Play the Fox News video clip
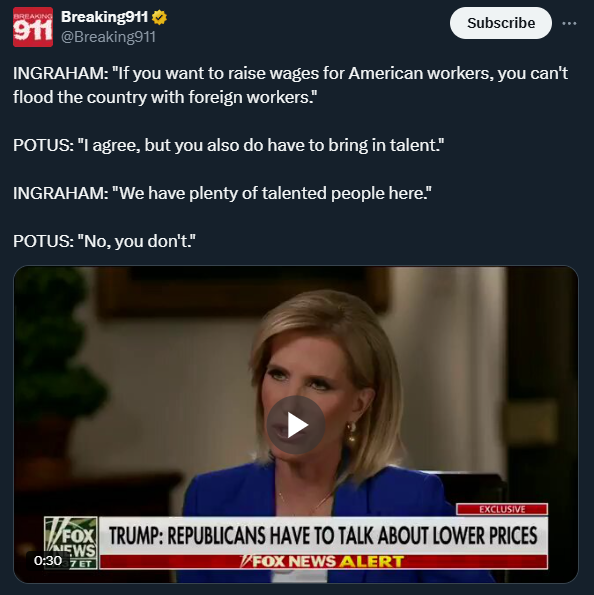 (x=296, y=425)
